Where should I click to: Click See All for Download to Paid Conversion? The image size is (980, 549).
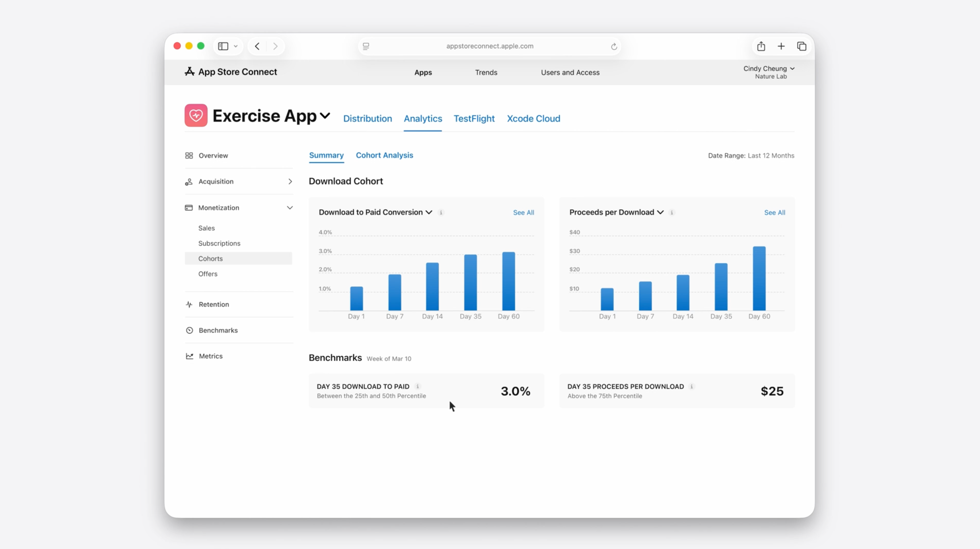523,212
